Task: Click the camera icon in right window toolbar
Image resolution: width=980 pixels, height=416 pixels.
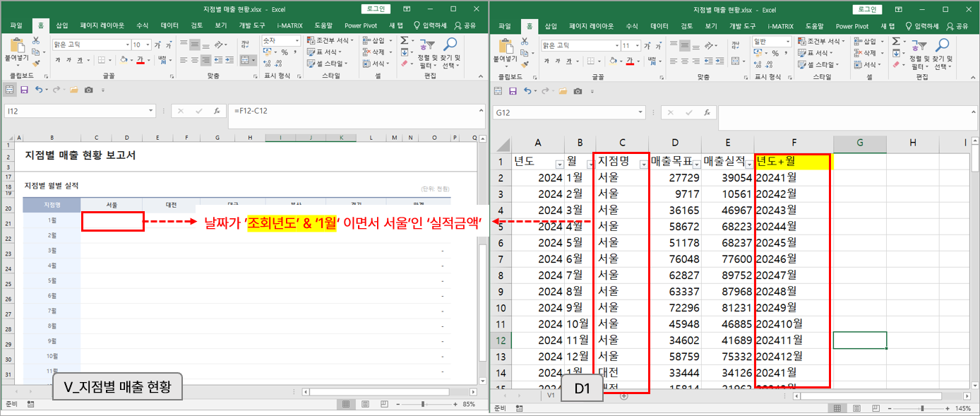Action: point(578,91)
